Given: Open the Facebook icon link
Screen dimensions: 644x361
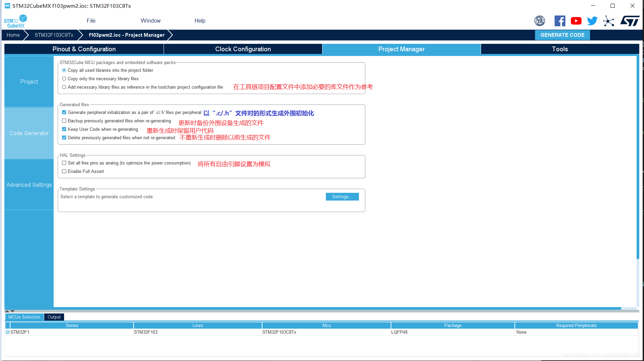Looking at the screenshot, I should [x=560, y=21].
